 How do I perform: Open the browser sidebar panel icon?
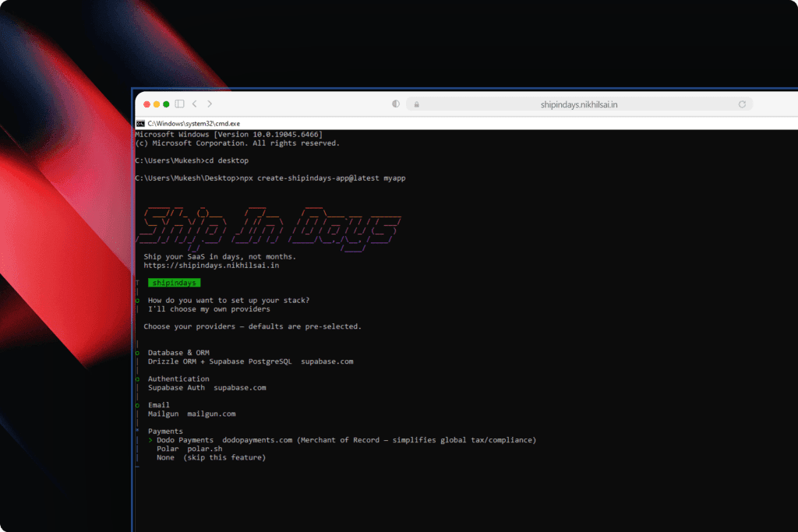[179, 103]
